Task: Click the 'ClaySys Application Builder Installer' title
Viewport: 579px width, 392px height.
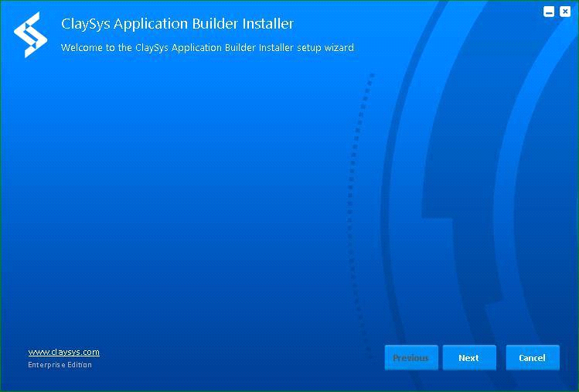Action: click(x=177, y=24)
